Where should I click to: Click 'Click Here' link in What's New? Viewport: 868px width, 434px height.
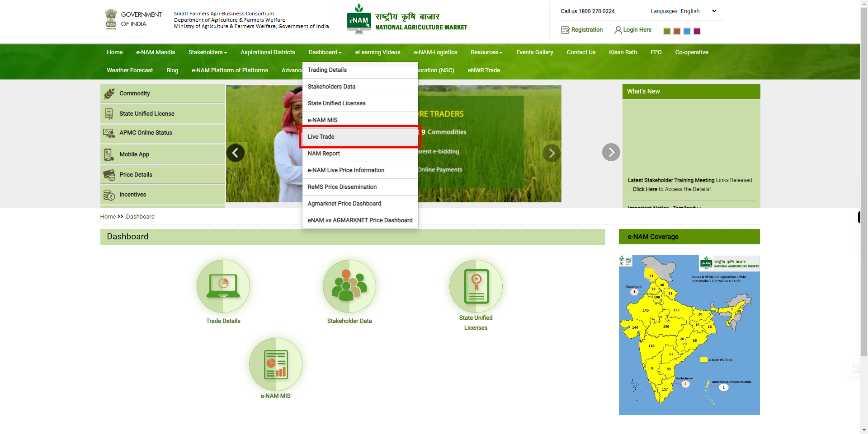(x=645, y=189)
